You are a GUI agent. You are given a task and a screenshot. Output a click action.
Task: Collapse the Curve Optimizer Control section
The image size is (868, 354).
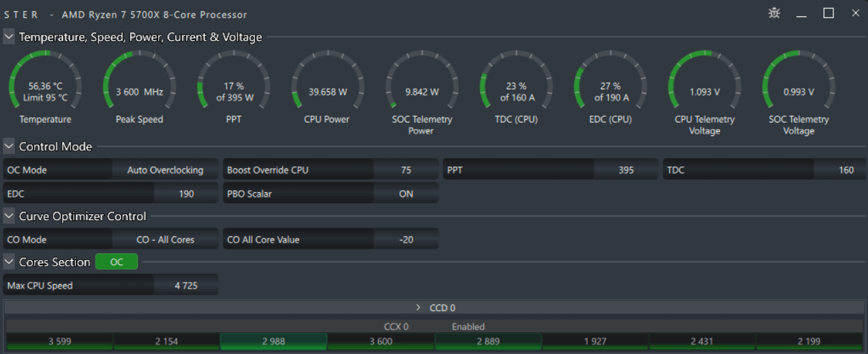[9, 216]
